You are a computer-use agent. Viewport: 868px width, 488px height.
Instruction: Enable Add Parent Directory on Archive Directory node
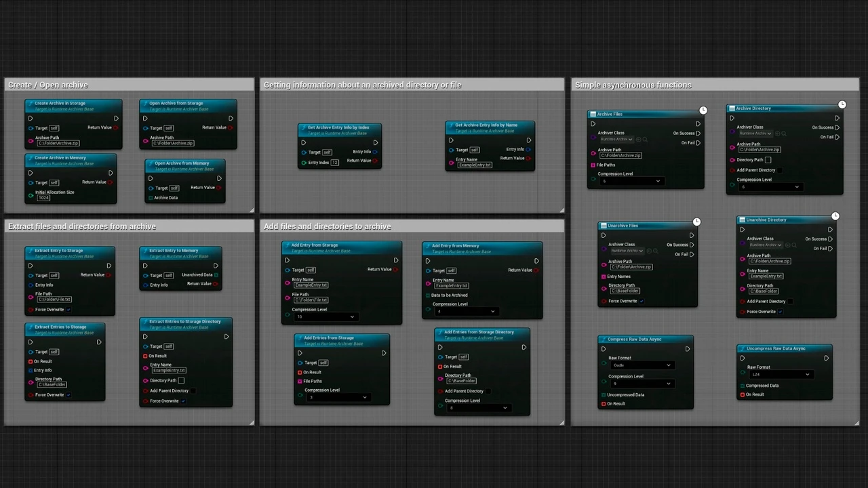coord(780,170)
